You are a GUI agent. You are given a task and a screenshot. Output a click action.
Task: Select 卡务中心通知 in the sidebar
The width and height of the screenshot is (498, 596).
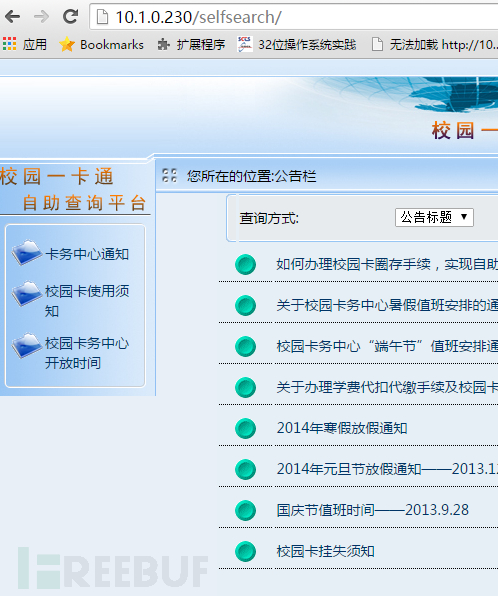(x=87, y=254)
